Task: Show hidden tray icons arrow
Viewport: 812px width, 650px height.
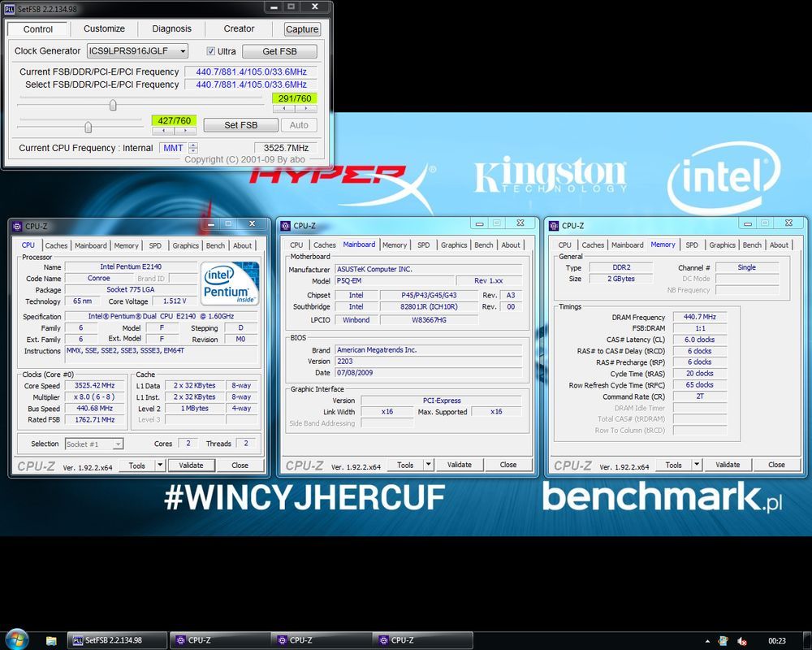Action: (707, 641)
